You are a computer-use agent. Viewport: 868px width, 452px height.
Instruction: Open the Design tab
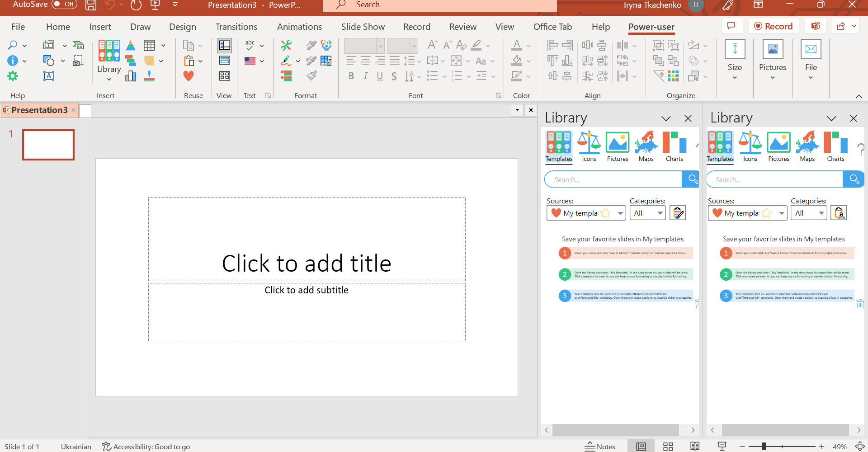[x=183, y=27]
